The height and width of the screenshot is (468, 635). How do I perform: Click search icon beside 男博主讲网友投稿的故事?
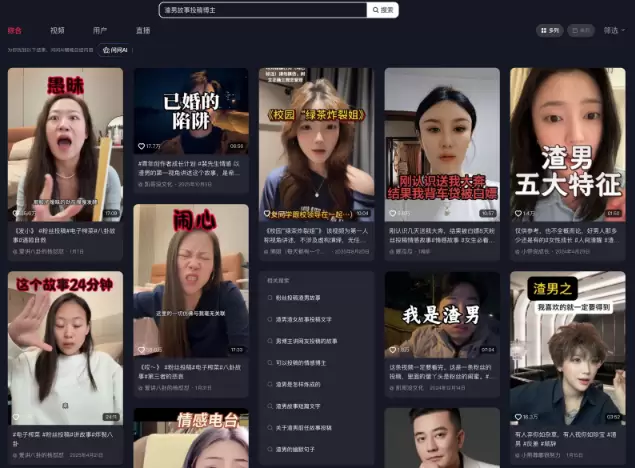(270, 341)
